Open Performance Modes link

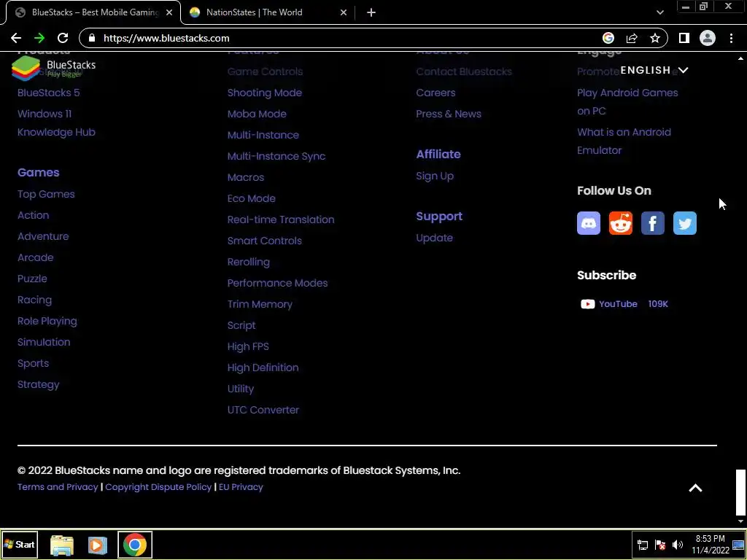(277, 283)
